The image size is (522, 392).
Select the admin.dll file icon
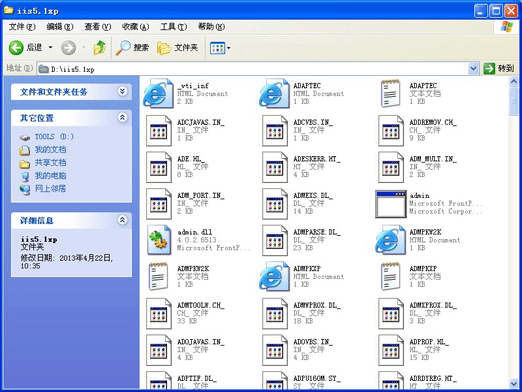159,240
